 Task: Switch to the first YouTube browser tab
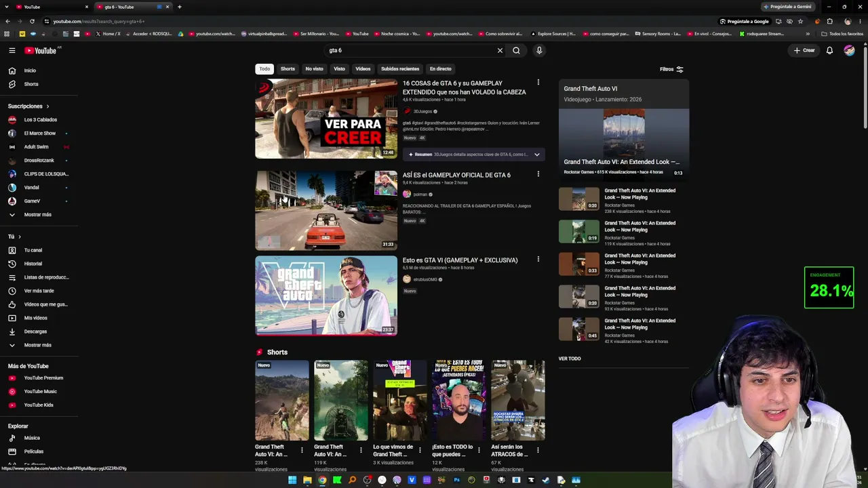click(x=53, y=7)
